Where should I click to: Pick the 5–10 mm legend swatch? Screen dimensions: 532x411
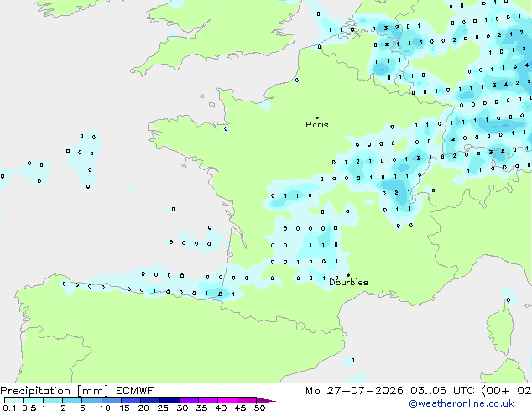click(92, 400)
